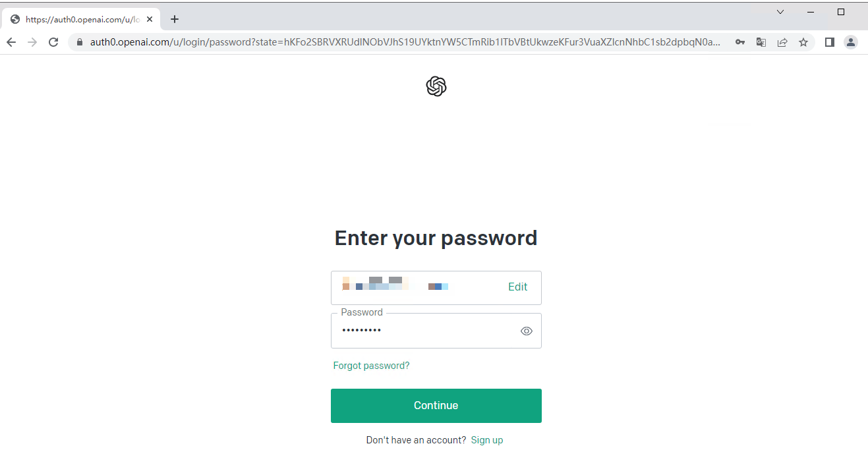The height and width of the screenshot is (475, 868).
Task: Open the Chrome profile avatar icon
Action: (x=851, y=42)
